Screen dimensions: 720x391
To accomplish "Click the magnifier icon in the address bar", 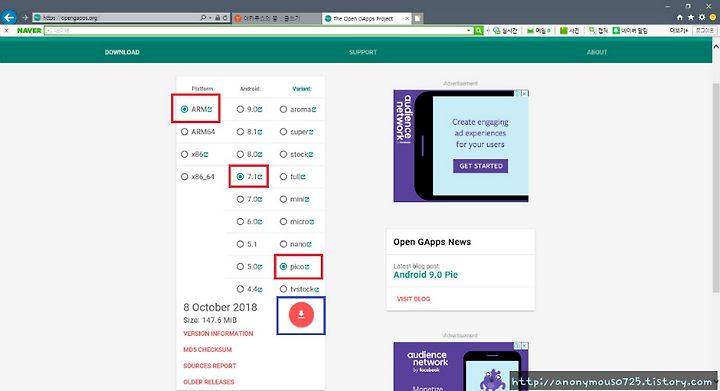I will (203, 18).
